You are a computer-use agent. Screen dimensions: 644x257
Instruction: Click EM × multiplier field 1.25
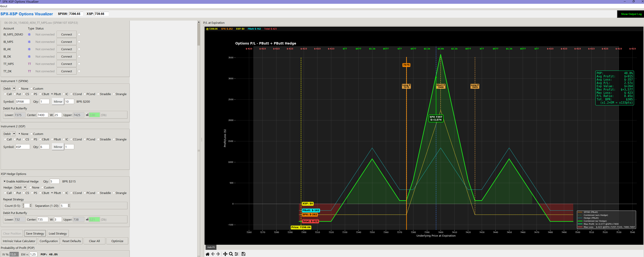pos(33,254)
